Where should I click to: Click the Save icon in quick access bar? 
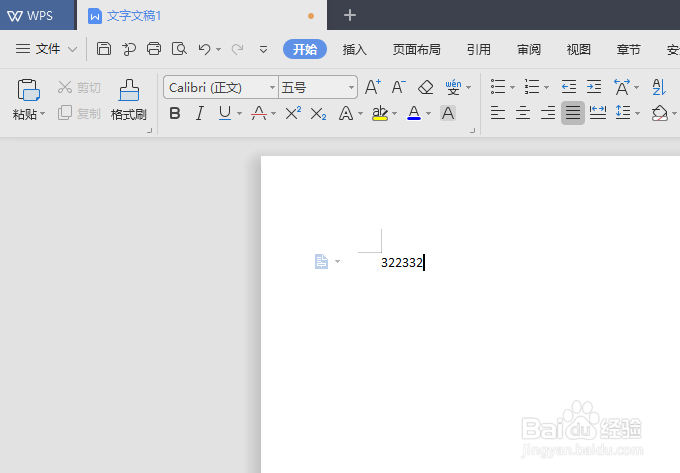[104, 49]
